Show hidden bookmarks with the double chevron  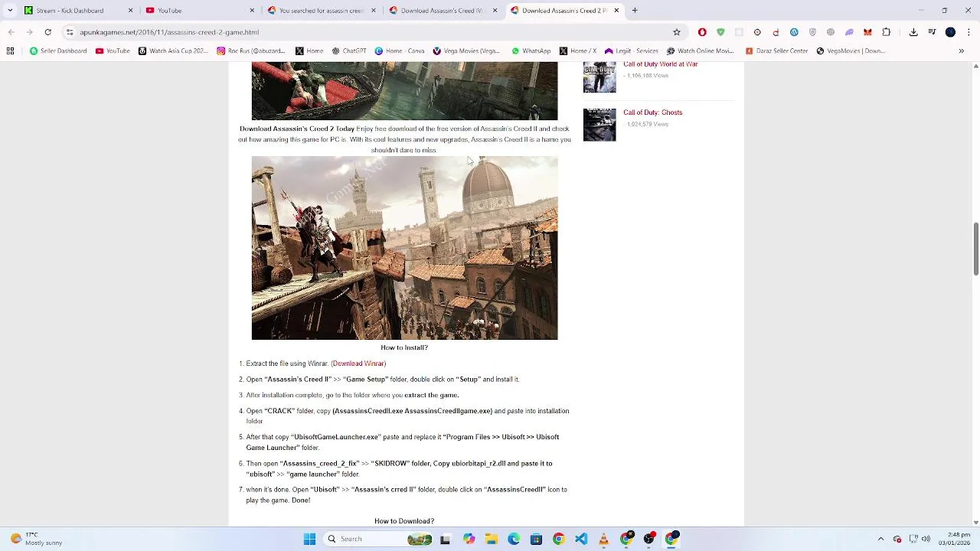pyautogui.click(x=962, y=51)
